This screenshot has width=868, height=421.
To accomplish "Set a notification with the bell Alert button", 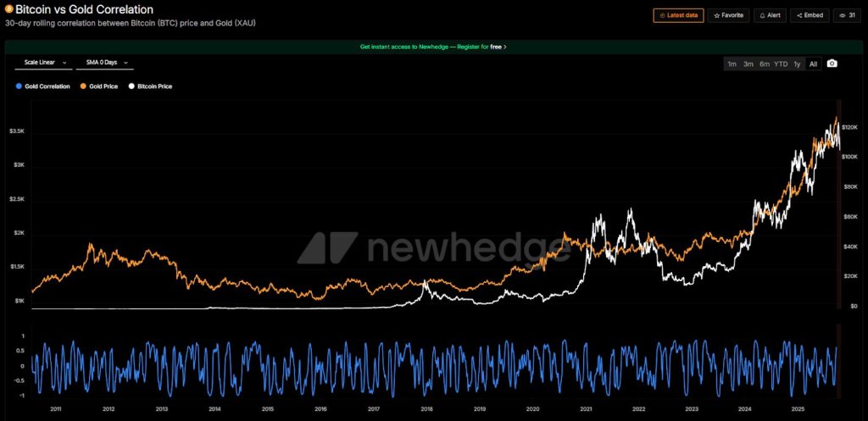I will click(x=770, y=15).
